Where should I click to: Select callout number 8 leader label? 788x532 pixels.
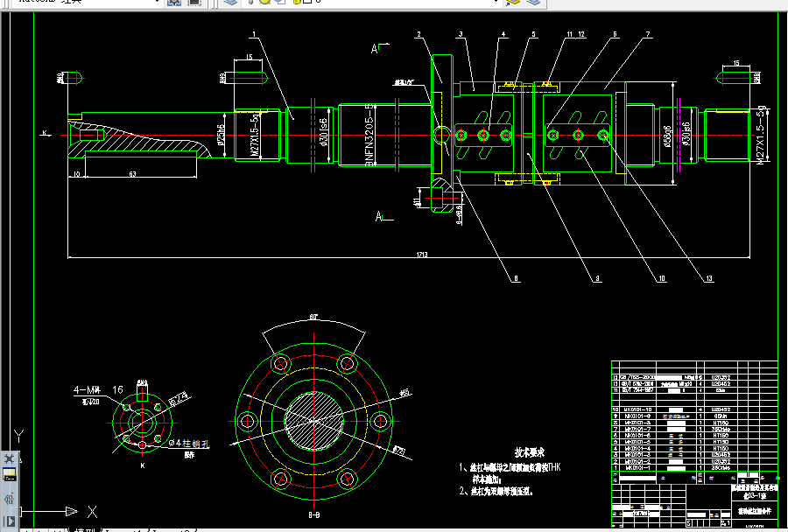516,278
